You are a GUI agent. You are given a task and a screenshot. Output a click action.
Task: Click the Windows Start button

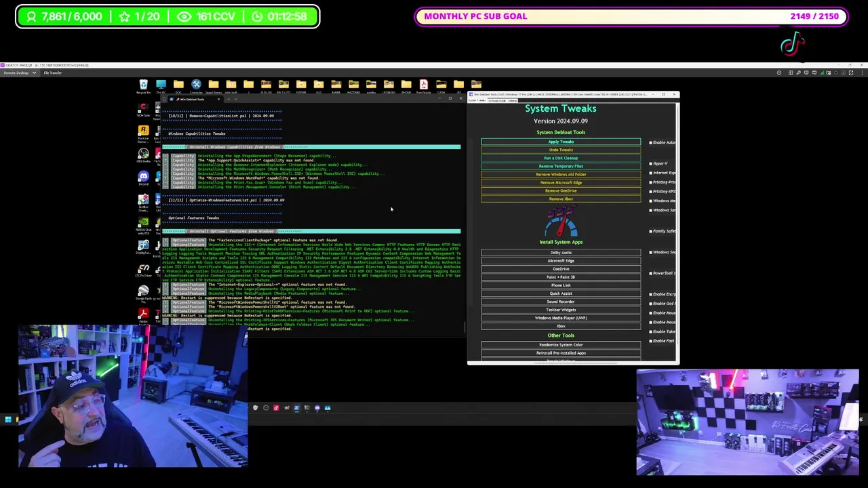(7, 420)
